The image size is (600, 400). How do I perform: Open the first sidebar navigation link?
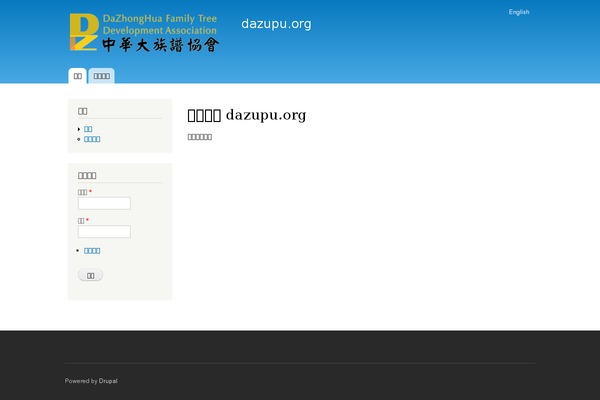88,129
